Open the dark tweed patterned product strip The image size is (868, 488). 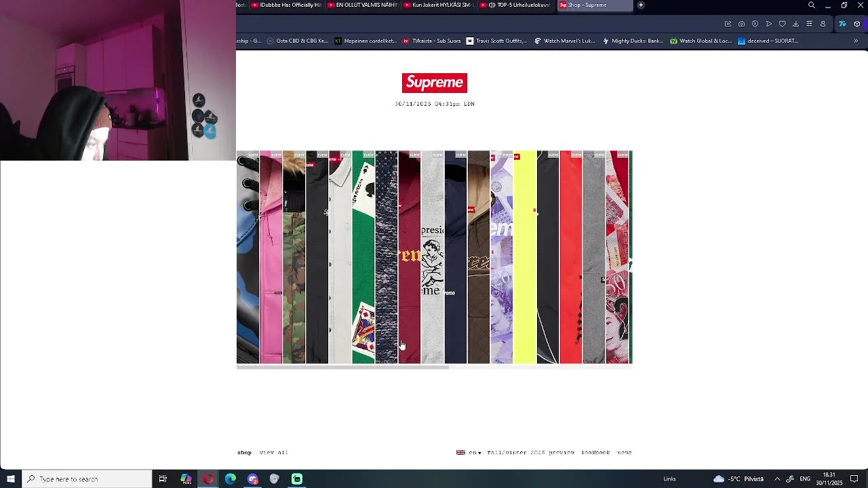pyautogui.click(x=386, y=257)
